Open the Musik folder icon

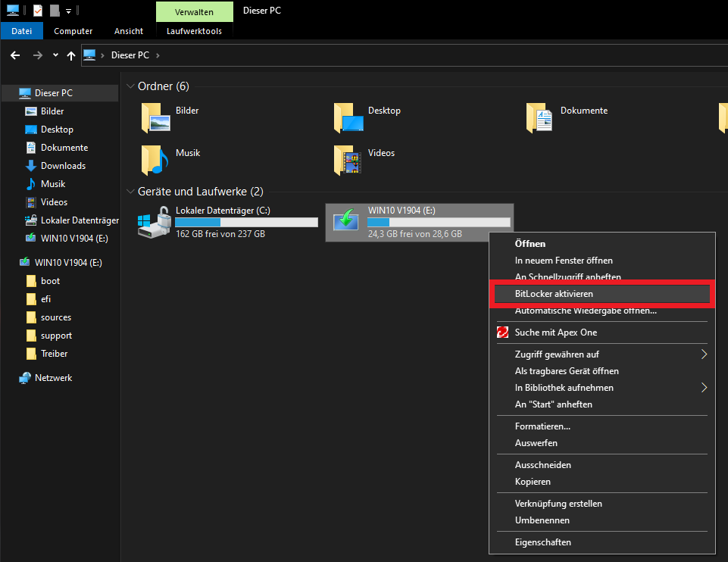click(x=155, y=160)
